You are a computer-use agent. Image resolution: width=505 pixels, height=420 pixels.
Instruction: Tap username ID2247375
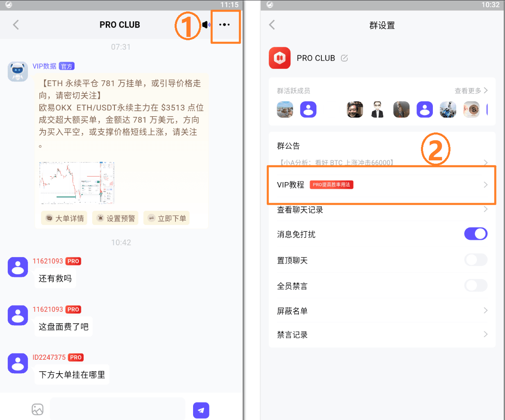[x=49, y=357]
